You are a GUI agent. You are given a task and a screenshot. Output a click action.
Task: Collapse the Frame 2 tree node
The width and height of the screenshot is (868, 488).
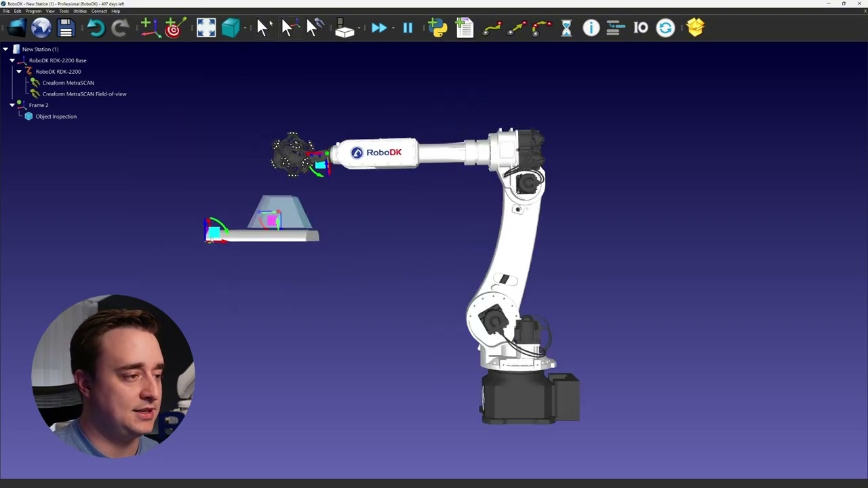click(x=12, y=105)
